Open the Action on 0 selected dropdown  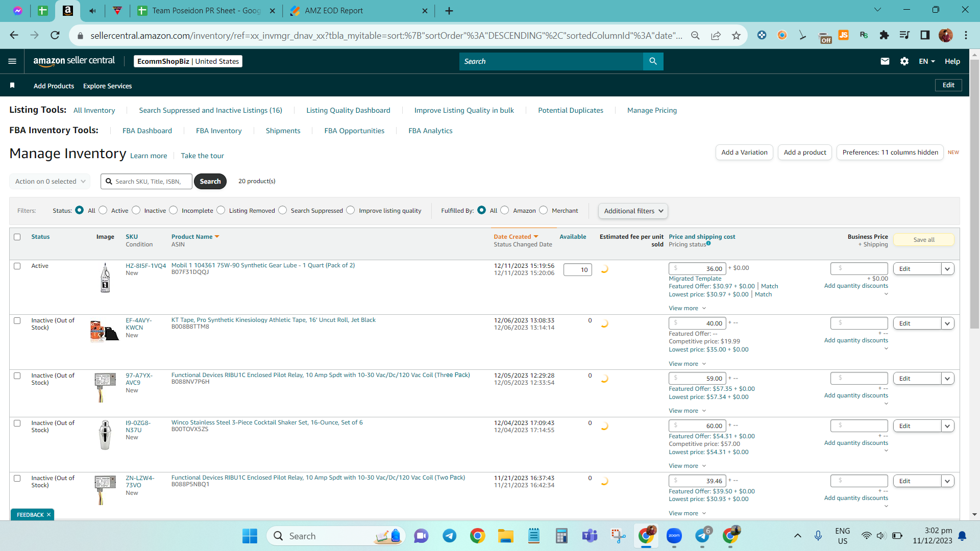[50, 181]
